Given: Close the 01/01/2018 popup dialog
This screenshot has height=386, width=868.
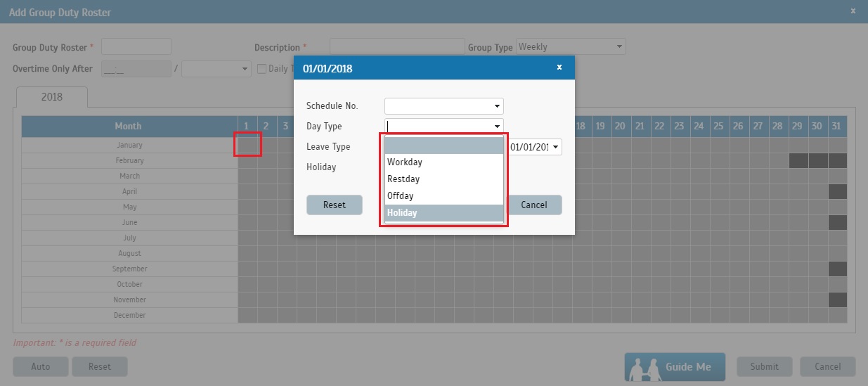Looking at the screenshot, I should pos(559,67).
